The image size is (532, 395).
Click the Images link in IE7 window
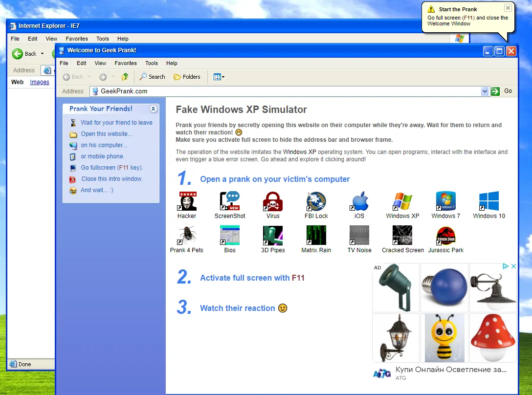click(x=39, y=82)
